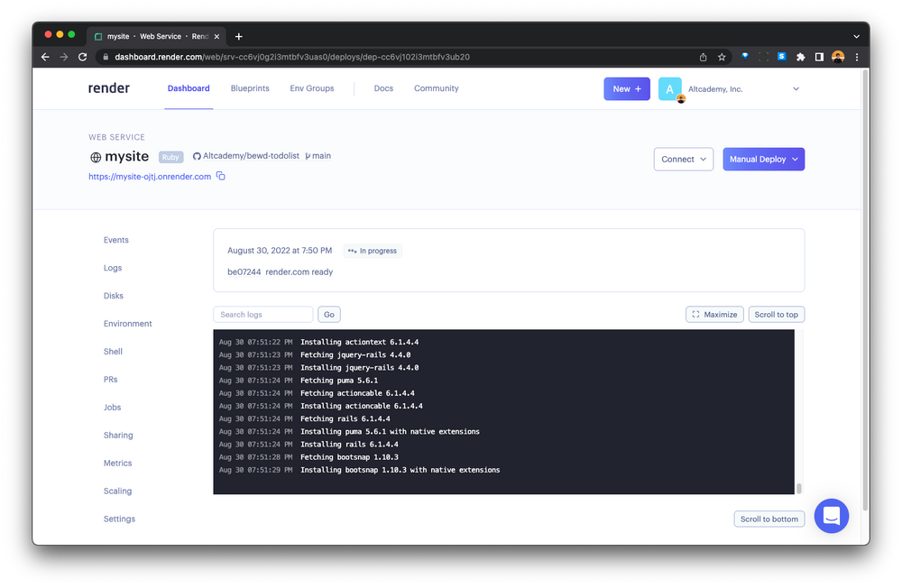The height and width of the screenshot is (588, 902).
Task: Go to the Dashboard tab
Action: click(189, 88)
